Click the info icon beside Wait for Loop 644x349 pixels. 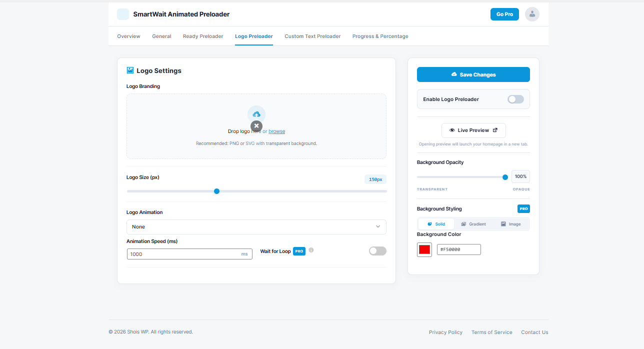tap(311, 250)
